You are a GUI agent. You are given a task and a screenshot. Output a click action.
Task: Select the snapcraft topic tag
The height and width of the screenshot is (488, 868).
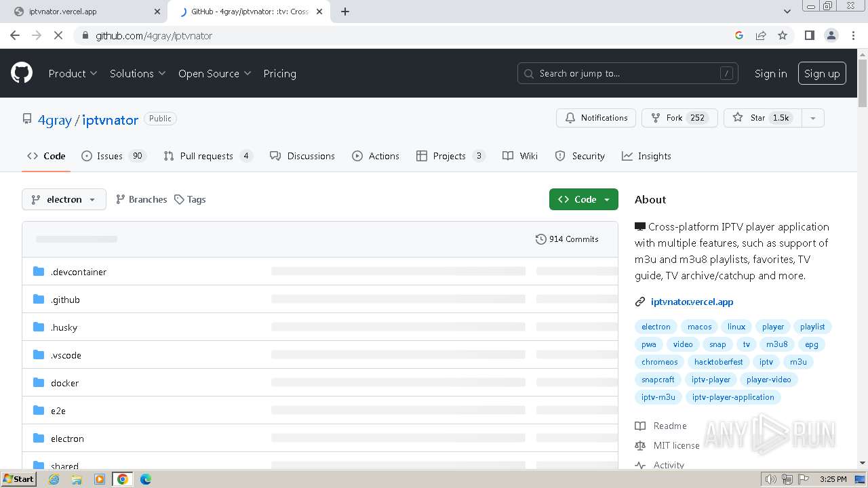pos(658,380)
